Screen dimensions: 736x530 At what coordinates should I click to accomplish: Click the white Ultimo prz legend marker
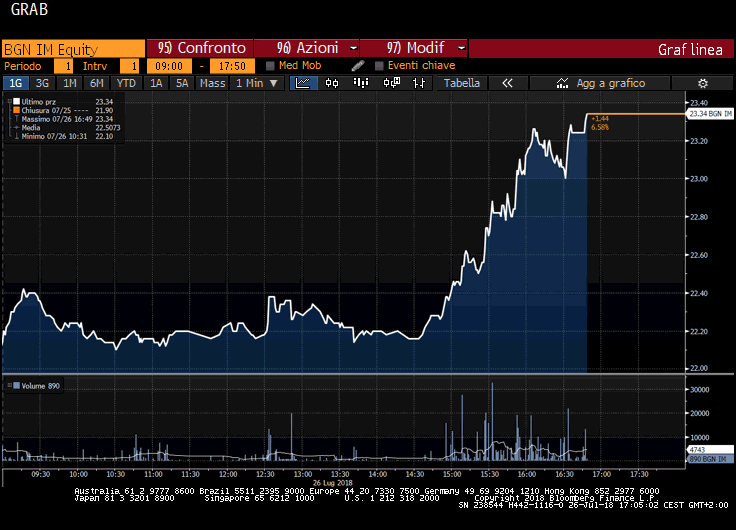pyautogui.click(x=16, y=102)
